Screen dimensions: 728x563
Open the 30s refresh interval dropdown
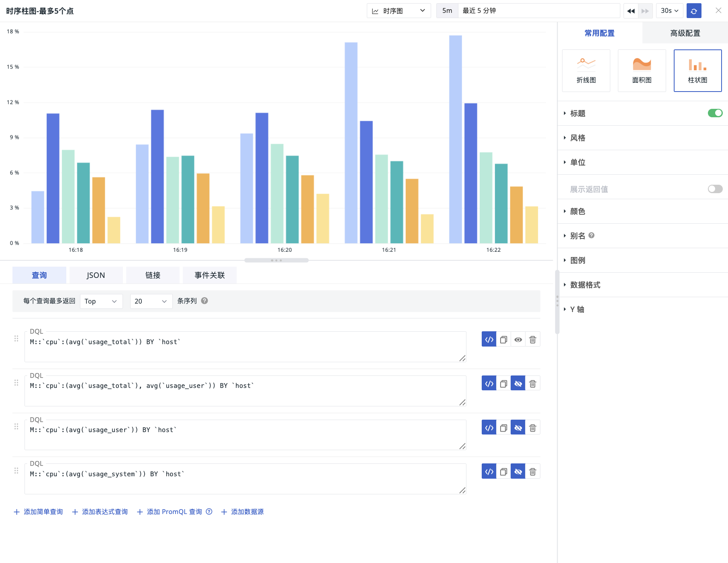coord(670,11)
